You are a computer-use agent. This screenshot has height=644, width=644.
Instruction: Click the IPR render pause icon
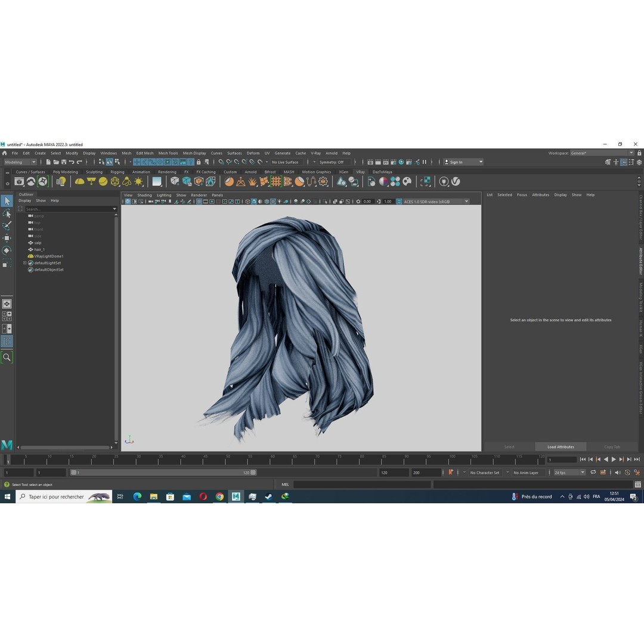coord(425,162)
